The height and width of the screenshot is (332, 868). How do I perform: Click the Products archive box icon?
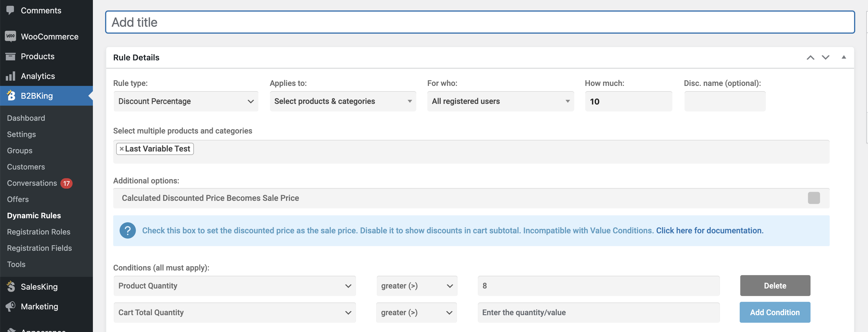tap(10, 56)
